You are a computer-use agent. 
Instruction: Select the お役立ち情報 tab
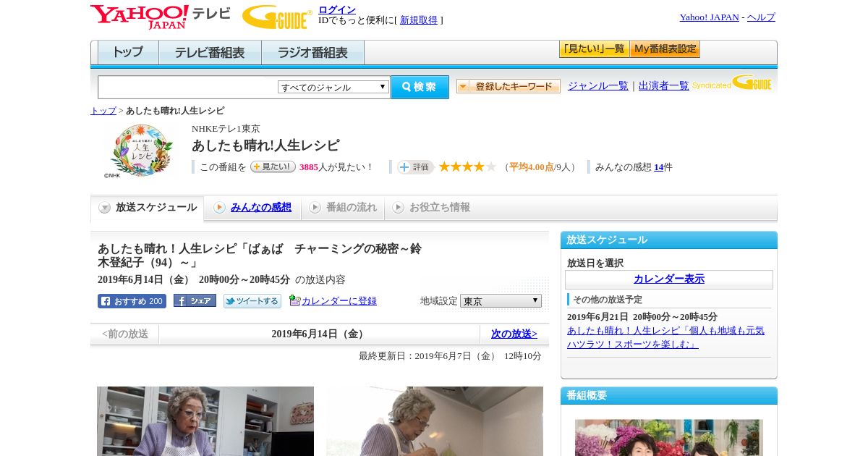coord(431,208)
